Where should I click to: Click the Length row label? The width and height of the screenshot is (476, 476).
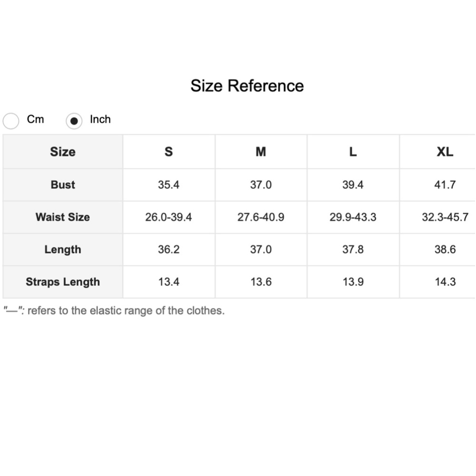(63, 249)
